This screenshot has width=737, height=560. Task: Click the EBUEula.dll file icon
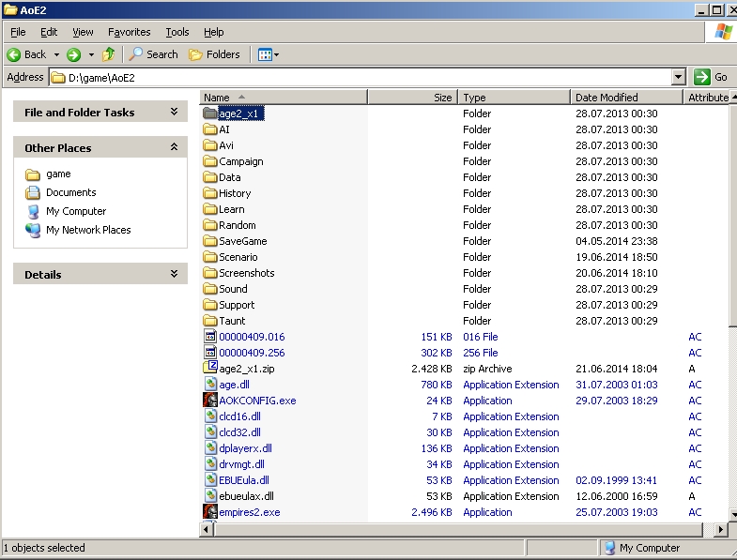[x=210, y=480]
